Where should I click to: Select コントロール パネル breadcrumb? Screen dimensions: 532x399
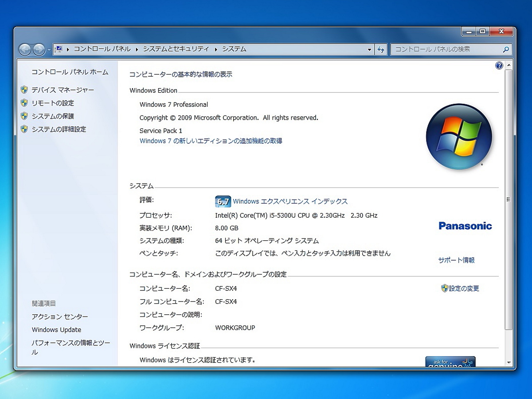coord(102,49)
